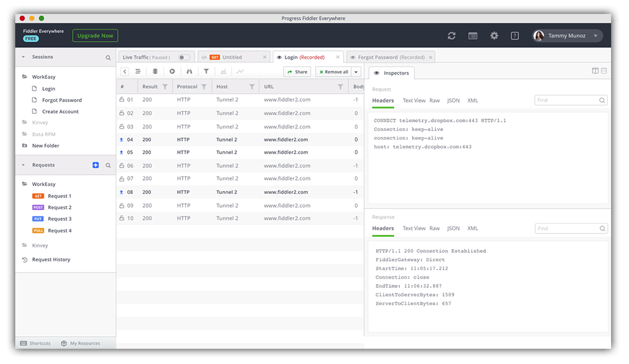Open Response XML tab
Image resolution: width=629 pixels, height=364 pixels.
[473, 228]
